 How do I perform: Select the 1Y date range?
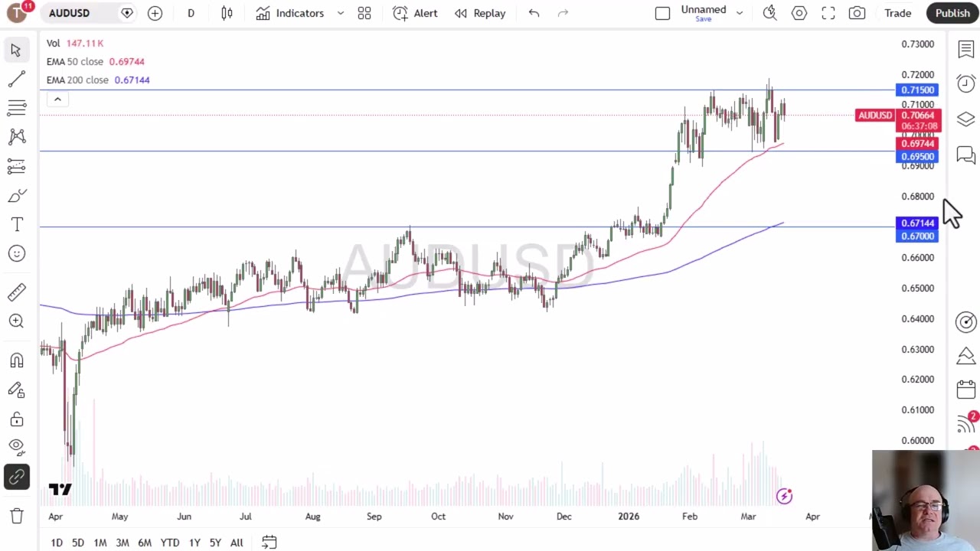pos(194,543)
